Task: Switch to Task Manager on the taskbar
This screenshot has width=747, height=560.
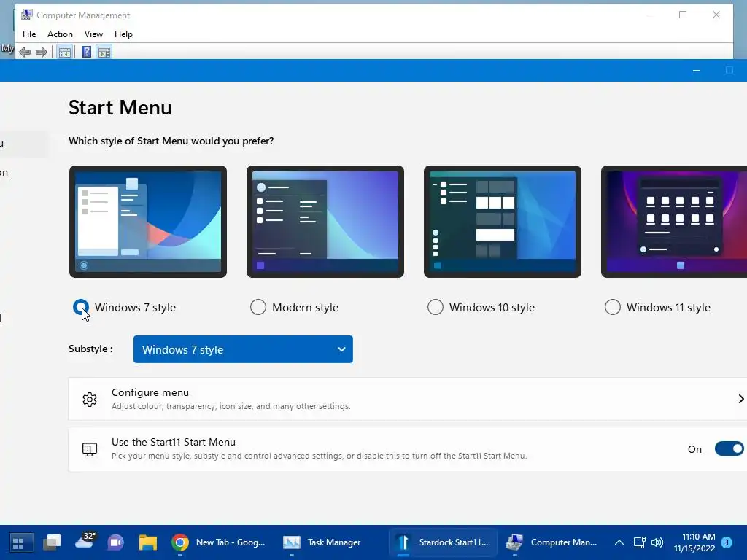Action: pos(322,542)
